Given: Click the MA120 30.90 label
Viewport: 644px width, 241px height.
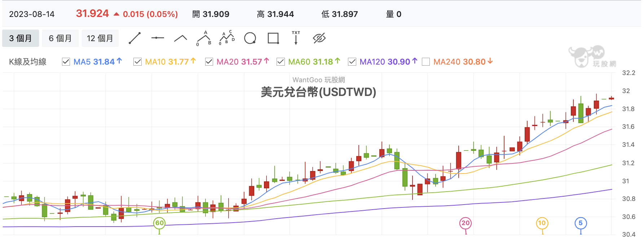Looking at the screenshot, I should [x=389, y=62].
